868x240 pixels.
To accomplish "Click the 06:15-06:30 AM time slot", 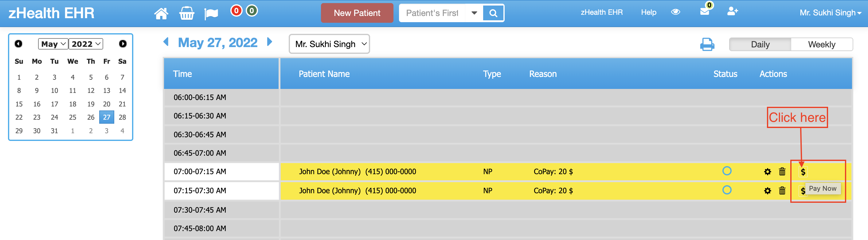I will coord(221,116).
